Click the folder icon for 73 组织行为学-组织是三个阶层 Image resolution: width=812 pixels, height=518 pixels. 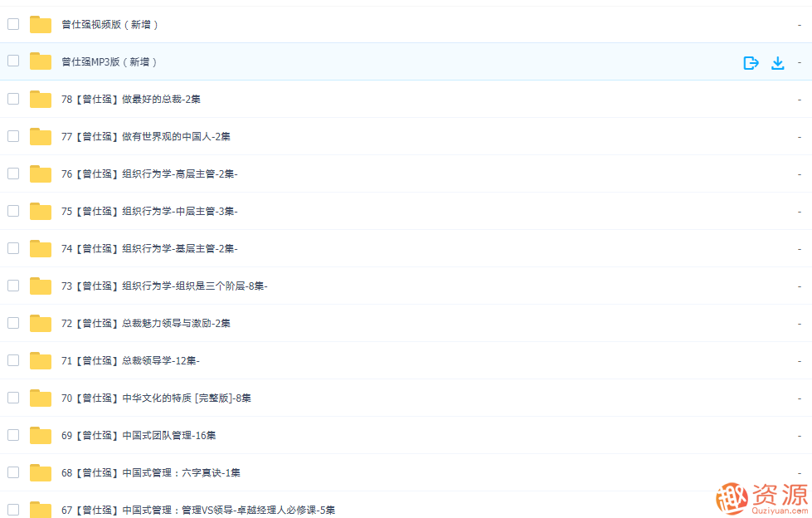[40, 286]
